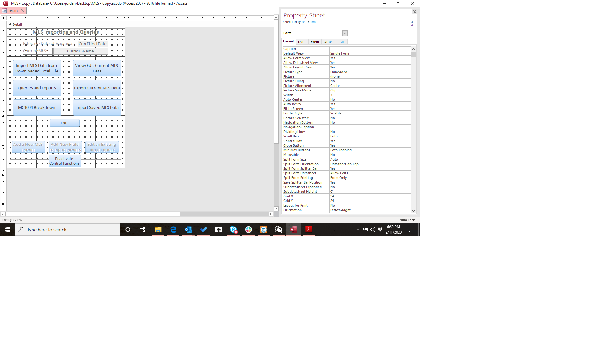
Task: Open the Event tab in Property Sheet
Action: 315,42
